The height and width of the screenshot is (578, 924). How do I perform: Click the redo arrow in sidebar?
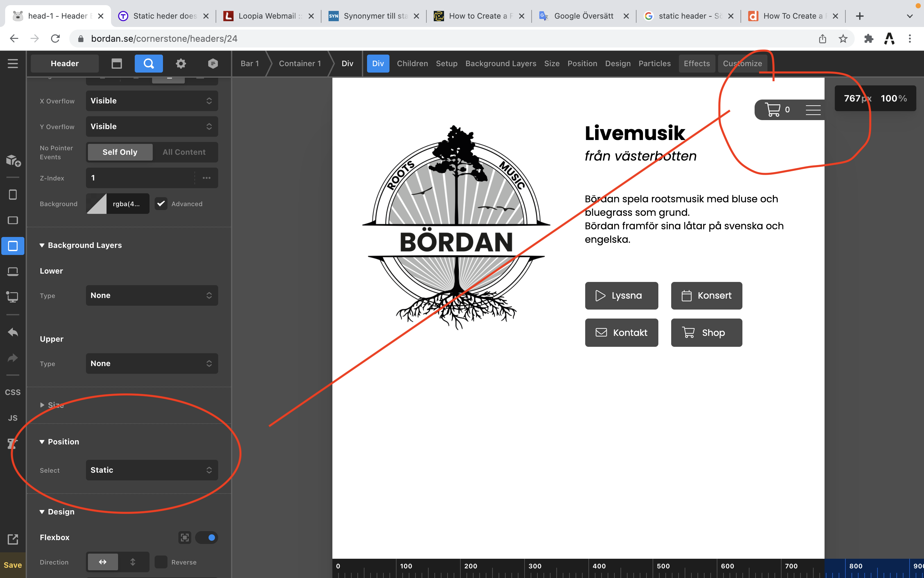click(13, 358)
